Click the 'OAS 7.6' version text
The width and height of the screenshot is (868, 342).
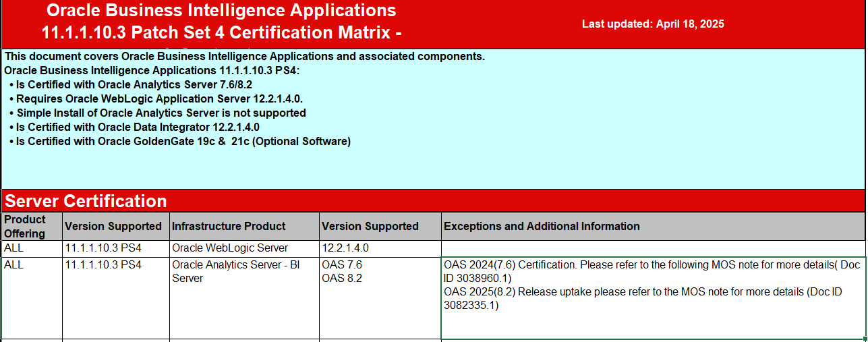coord(342,265)
